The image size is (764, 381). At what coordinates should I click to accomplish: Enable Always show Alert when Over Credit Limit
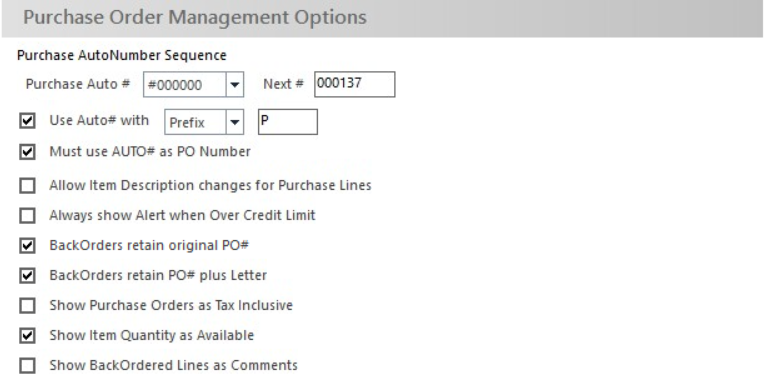coord(27,215)
